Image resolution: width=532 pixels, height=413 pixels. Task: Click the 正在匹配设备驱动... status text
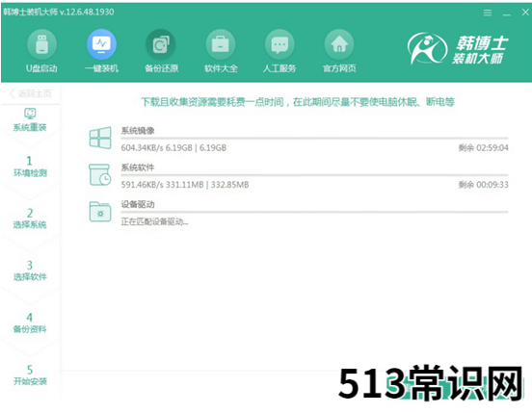[x=154, y=222]
